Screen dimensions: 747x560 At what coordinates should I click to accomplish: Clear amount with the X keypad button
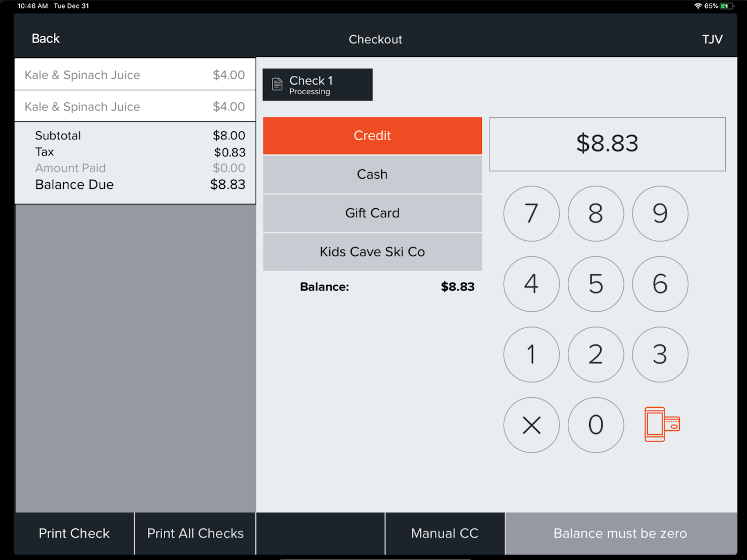pyautogui.click(x=531, y=425)
